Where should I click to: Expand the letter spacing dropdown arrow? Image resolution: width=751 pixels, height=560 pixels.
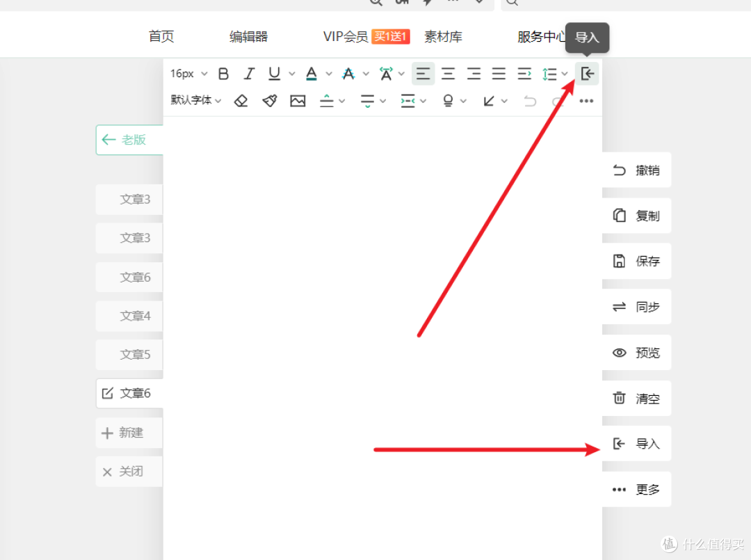(401, 74)
